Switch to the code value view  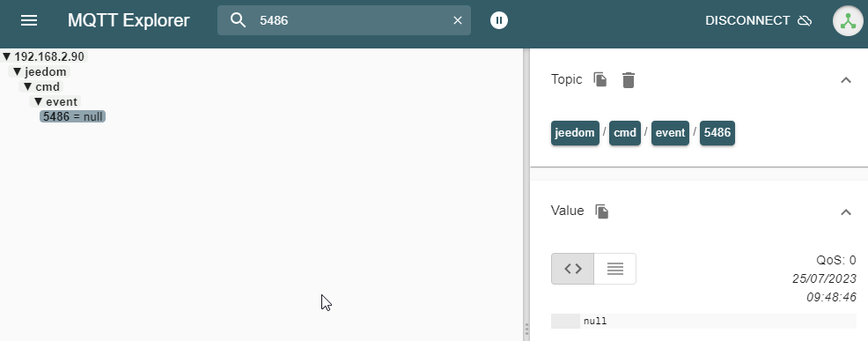pos(572,269)
